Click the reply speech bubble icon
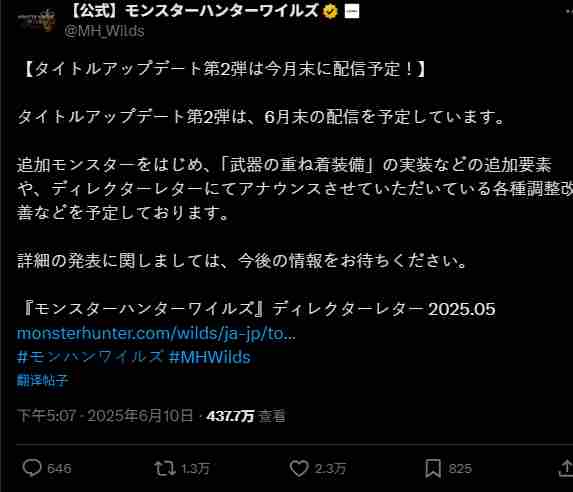573x492 pixels. click(32, 468)
